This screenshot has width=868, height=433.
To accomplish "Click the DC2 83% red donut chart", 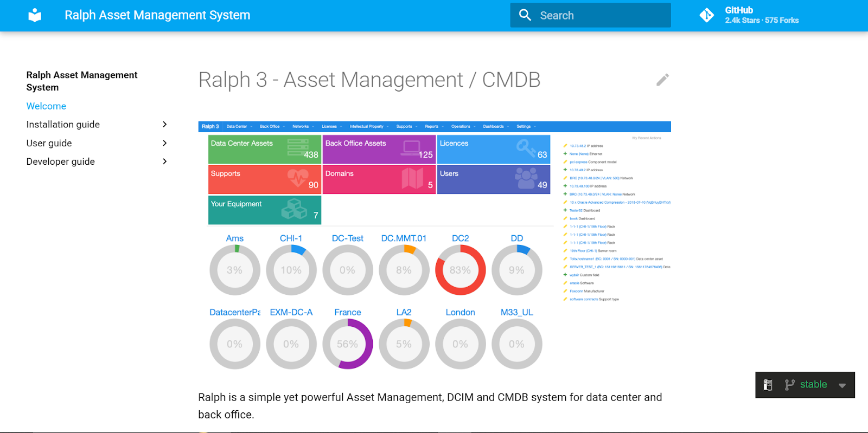I will 460,270.
